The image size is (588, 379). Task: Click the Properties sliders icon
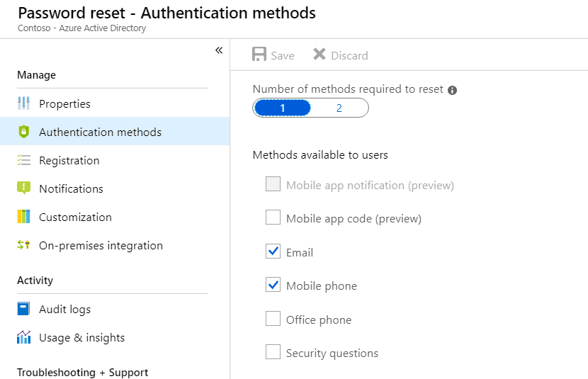23,103
